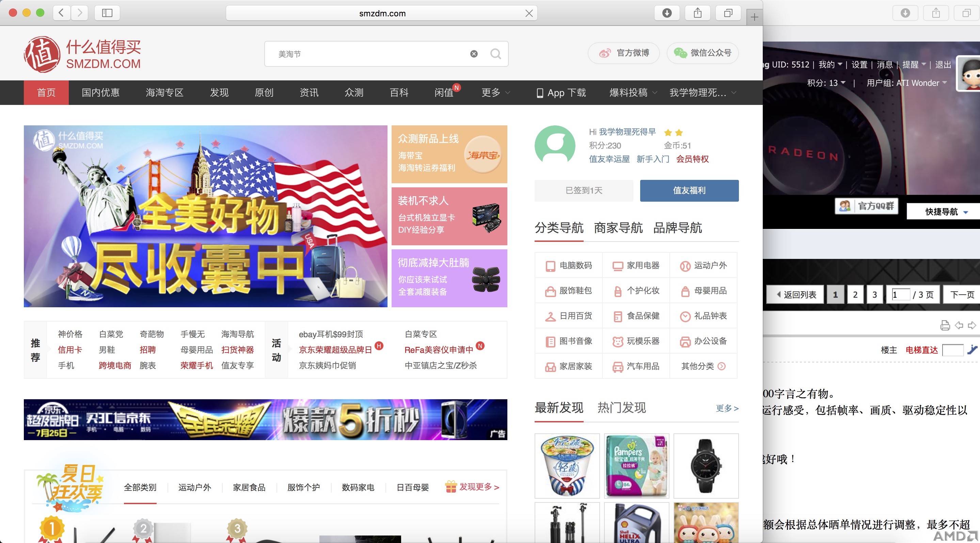Open the 装机不求人 promo card
The width and height of the screenshot is (980, 543).
449,216
